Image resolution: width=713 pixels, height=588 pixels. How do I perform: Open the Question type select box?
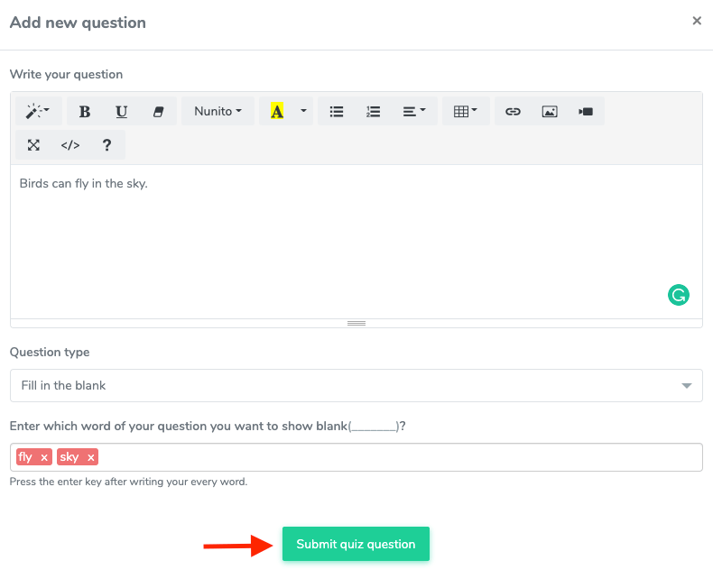[x=356, y=385]
